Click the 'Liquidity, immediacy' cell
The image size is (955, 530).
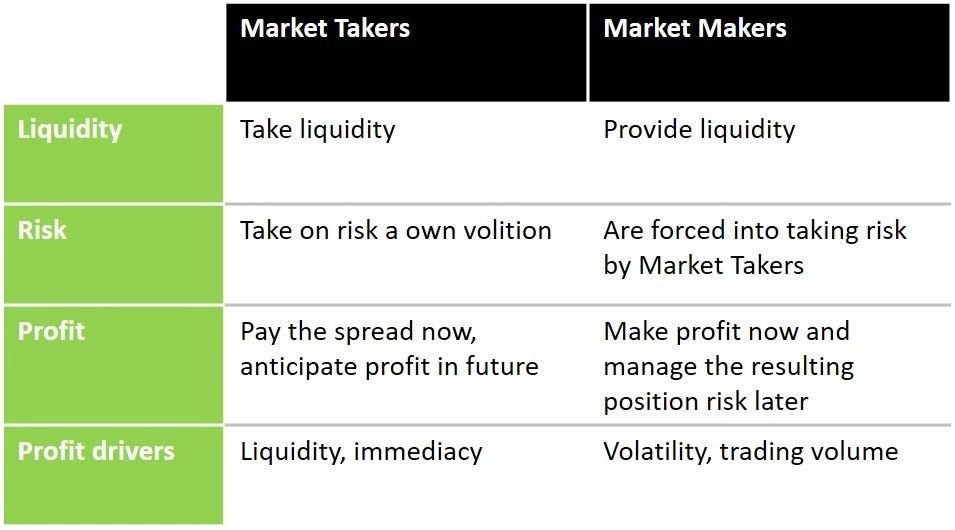(361, 452)
